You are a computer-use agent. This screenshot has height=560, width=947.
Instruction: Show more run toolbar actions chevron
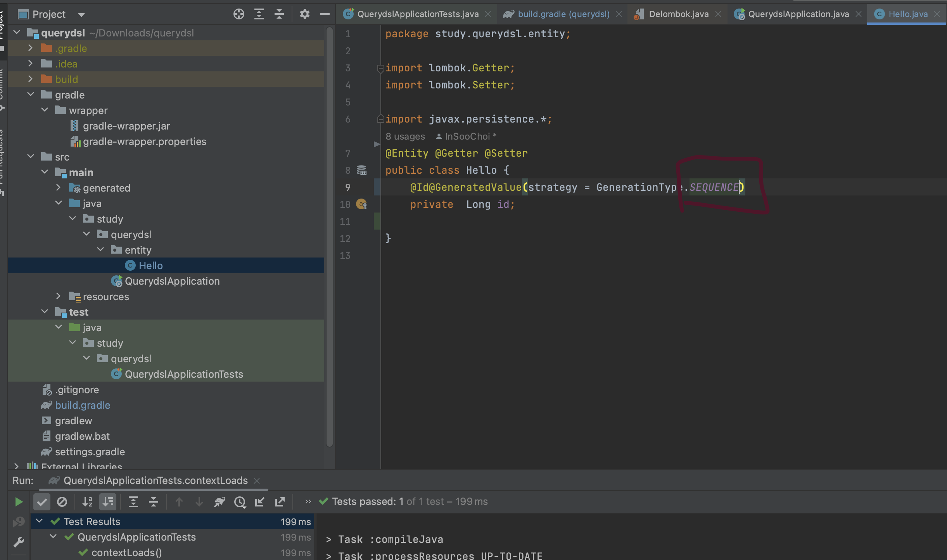308,501
